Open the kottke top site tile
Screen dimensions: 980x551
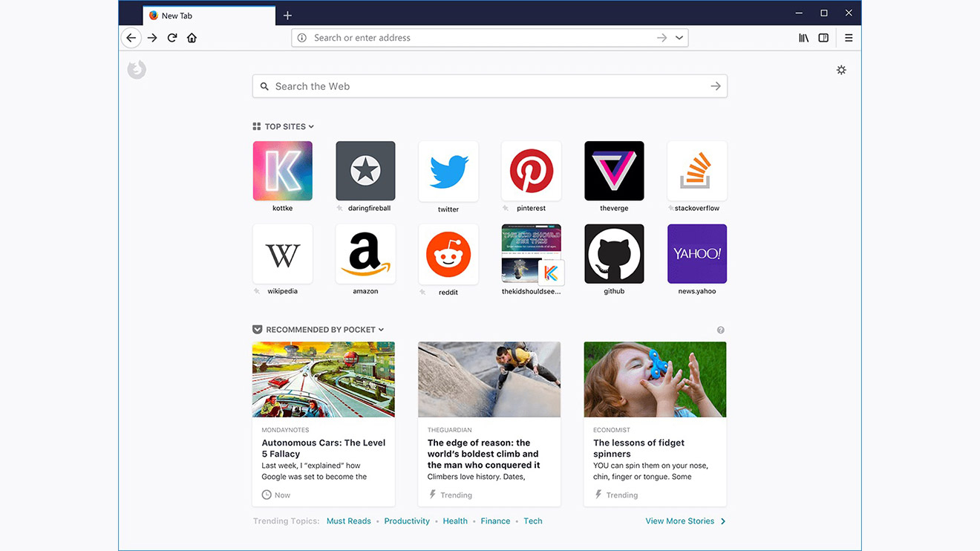(x=283, y=171)
